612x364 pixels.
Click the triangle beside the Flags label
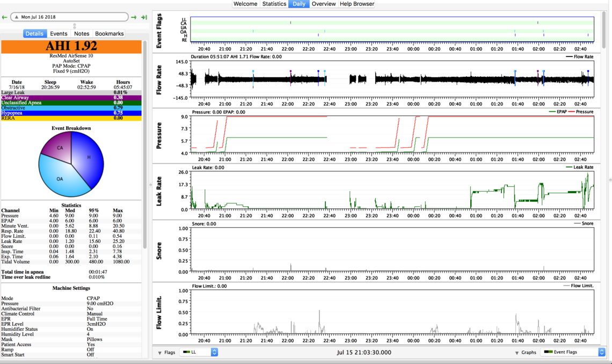[x=160, y=353]
